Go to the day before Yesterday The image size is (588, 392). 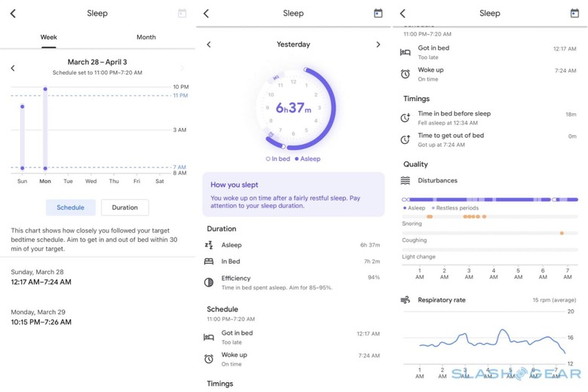pos(209,44)
